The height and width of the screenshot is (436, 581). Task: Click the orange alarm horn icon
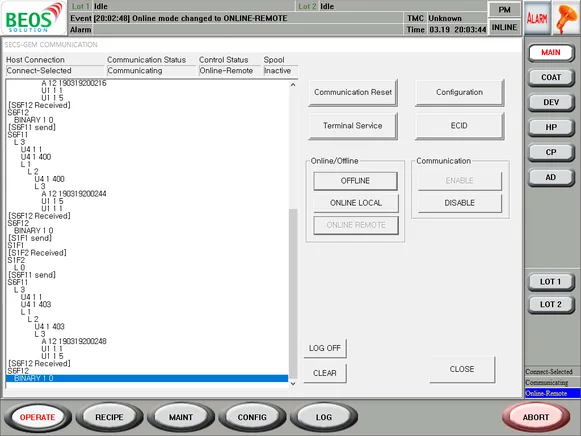coord(566,17)
